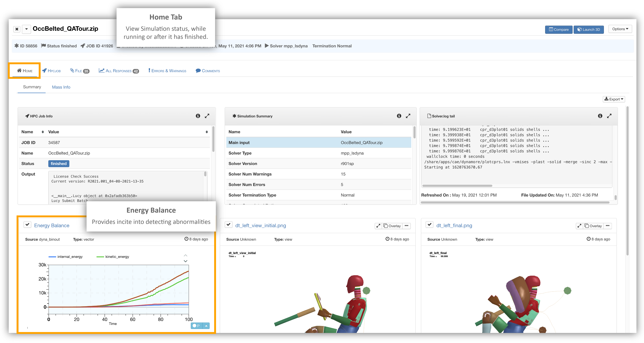
Task: Select the Solver Num Warnings row
Action: point(319,174)
